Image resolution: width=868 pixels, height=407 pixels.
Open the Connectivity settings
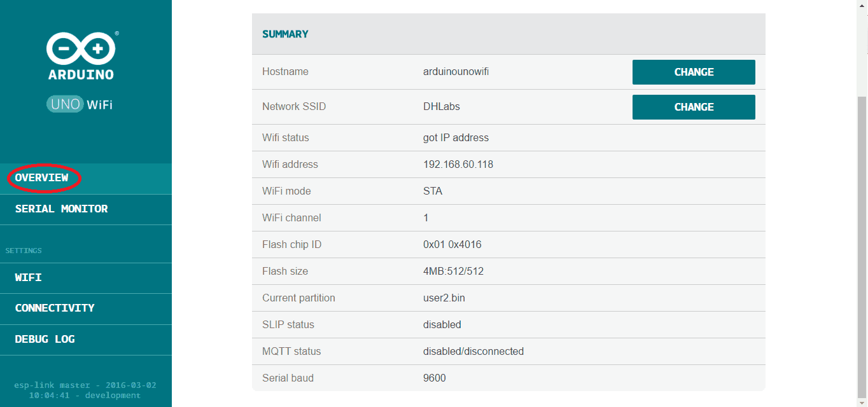pos(55,308)
